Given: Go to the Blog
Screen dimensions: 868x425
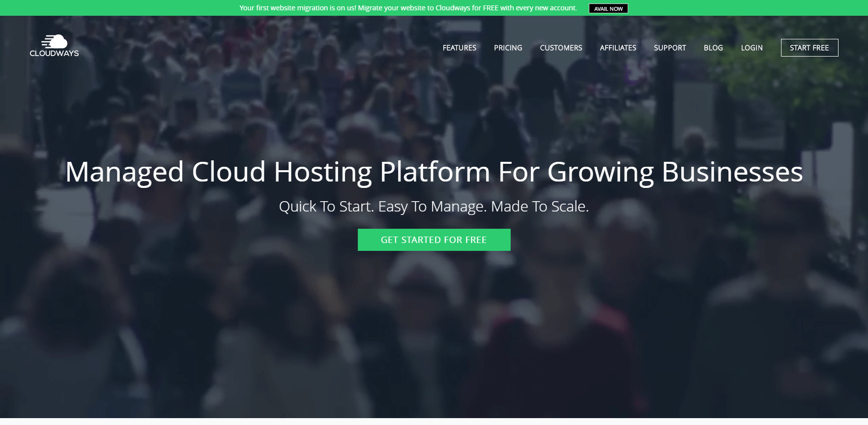Looking at the screenshot, I should coord(713,48).
